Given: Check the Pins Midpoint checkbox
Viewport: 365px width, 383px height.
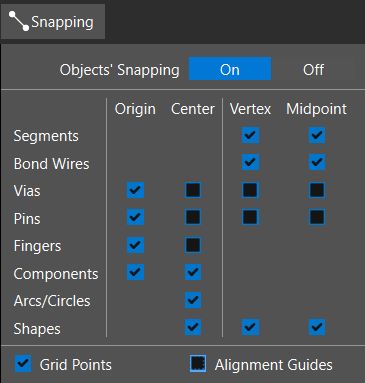Looking at the screenshot, I should [317, 217].
